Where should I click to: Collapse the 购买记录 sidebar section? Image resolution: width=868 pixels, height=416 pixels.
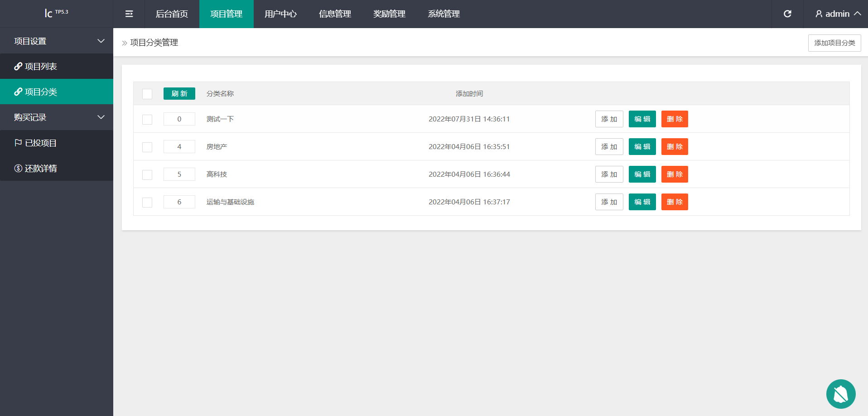101,117
